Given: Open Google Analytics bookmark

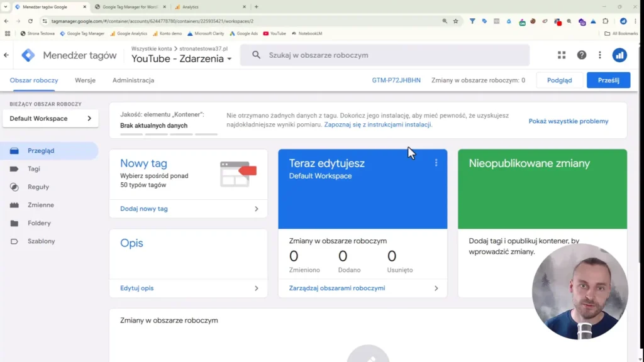Looking at the screenshot, I should tap(128, 33).
